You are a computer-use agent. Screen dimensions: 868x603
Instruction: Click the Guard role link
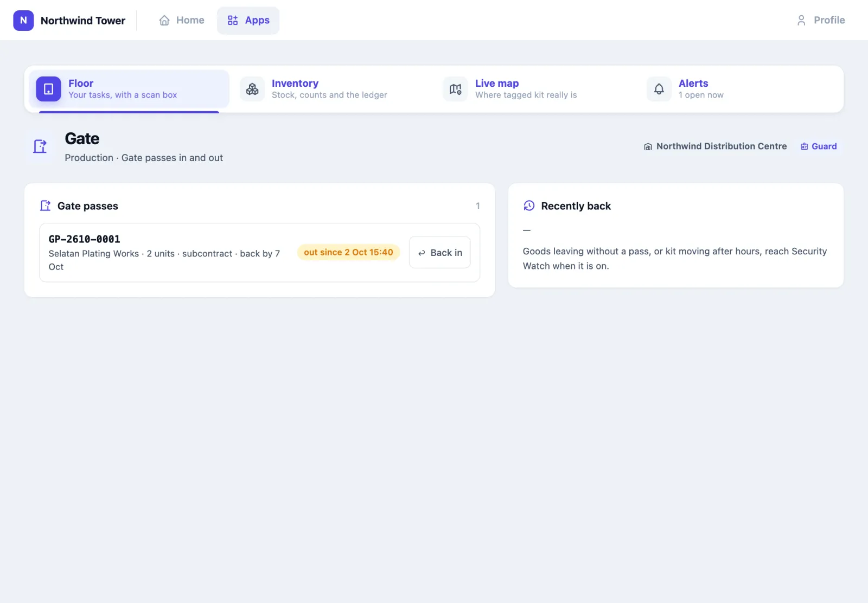819,146
